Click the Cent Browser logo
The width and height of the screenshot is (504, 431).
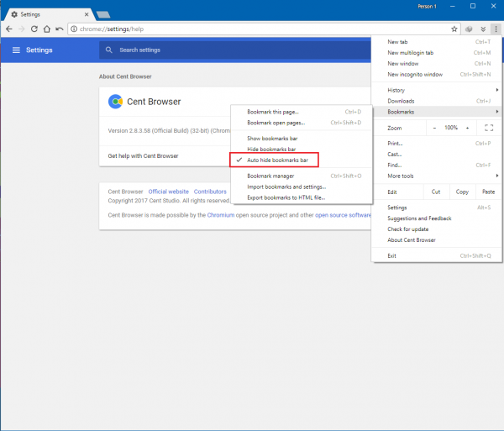click(x=115, y=102)
